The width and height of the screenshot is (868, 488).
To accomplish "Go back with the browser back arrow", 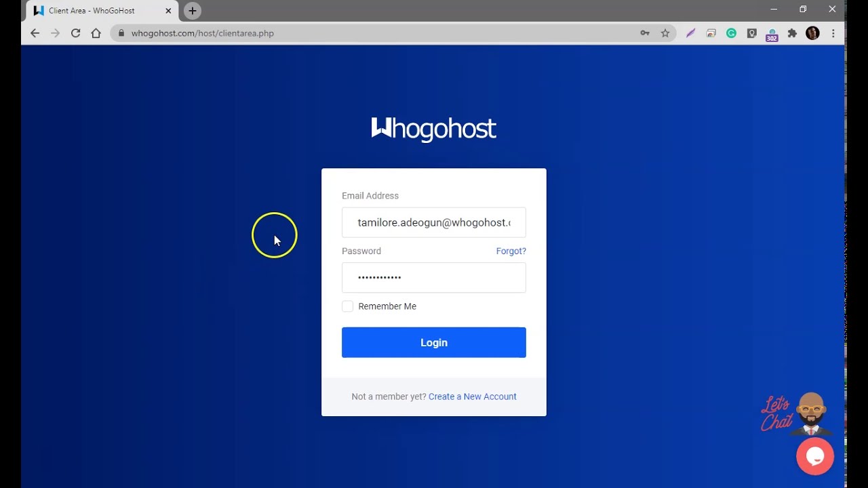I will pyautogui.click(x=35, y=33).
